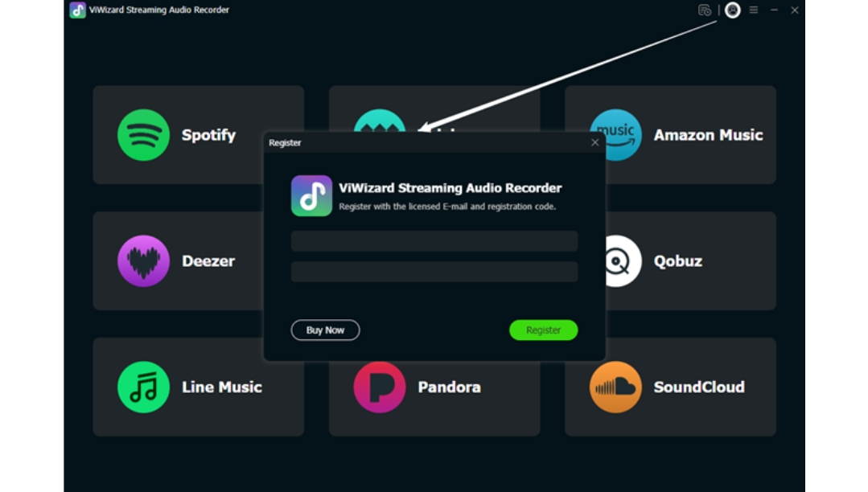Screen dimensions: 868x492
Task: Close the Register dialog
Action: click(595, 142)
